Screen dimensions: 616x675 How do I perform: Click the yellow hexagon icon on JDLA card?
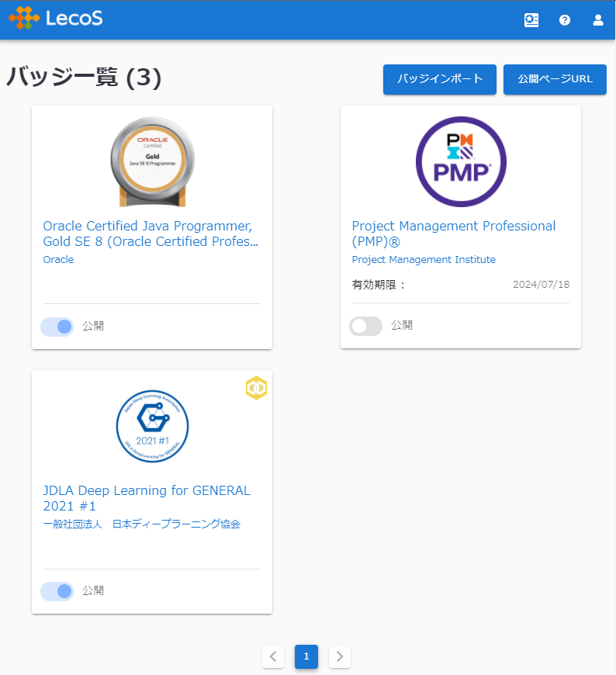pyautogui.click(x=256, y=388)
